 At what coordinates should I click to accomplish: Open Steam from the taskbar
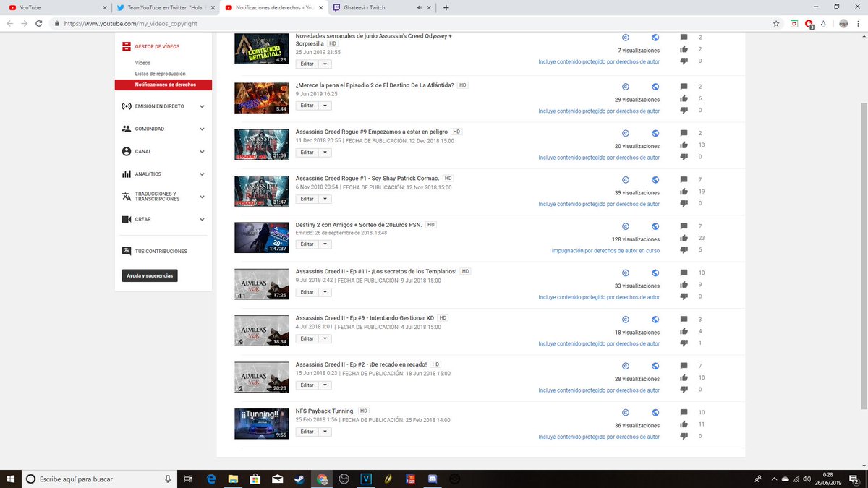point(299,479)
